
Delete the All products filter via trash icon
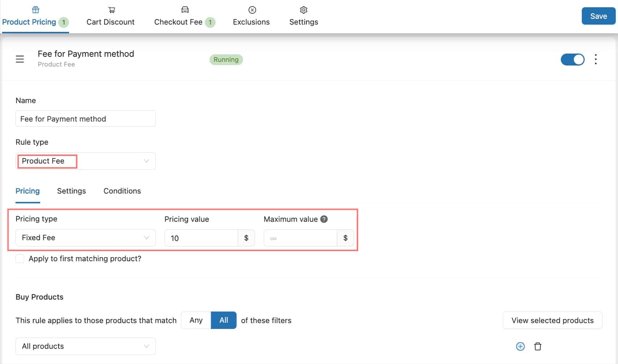click(x=538, y=346)
